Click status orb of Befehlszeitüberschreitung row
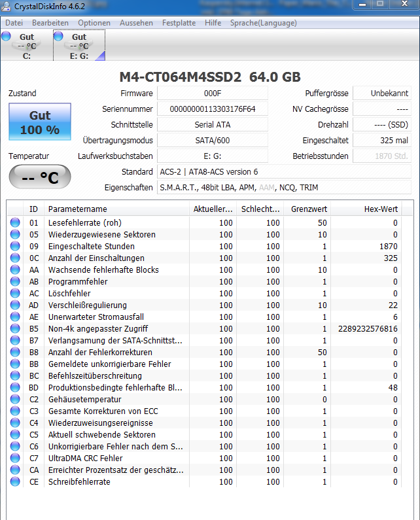The image size is (420, 520). click(x=15, y=375)
